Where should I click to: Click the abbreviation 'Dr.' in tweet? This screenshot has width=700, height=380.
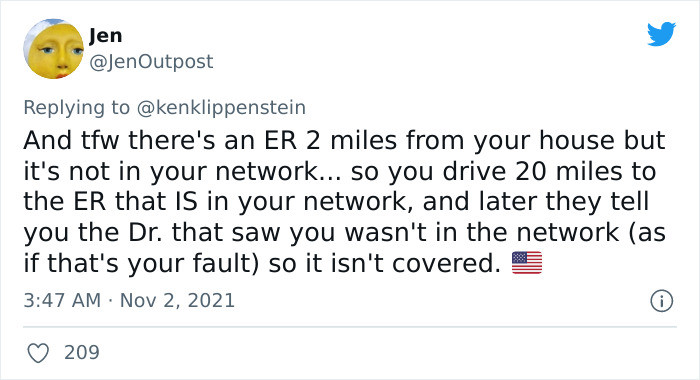click(x=145, y=232)
